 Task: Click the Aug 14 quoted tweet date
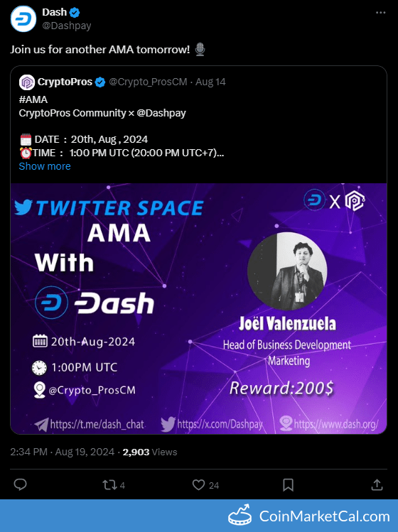[210, 82]
